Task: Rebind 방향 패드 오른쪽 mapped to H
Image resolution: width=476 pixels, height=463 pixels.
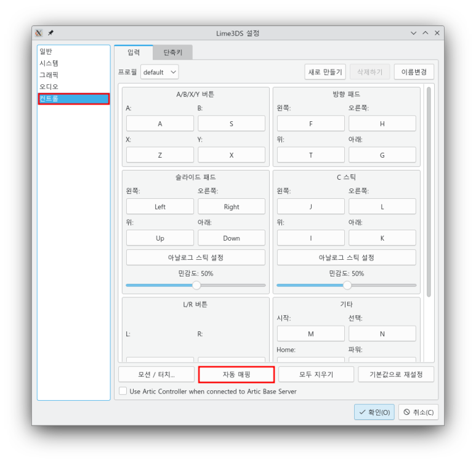Action: (382, 124)
